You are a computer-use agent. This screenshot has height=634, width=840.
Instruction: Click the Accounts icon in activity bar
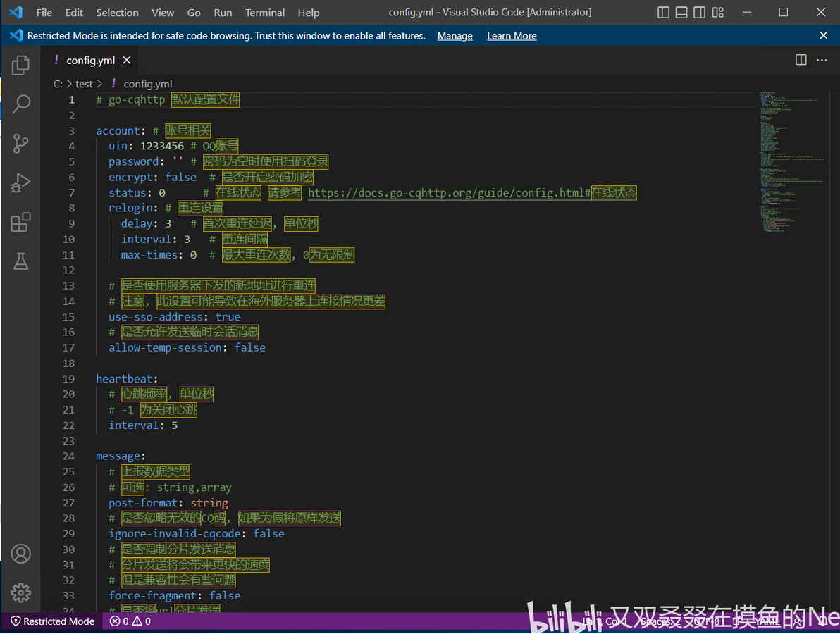(x=20, y=554)
